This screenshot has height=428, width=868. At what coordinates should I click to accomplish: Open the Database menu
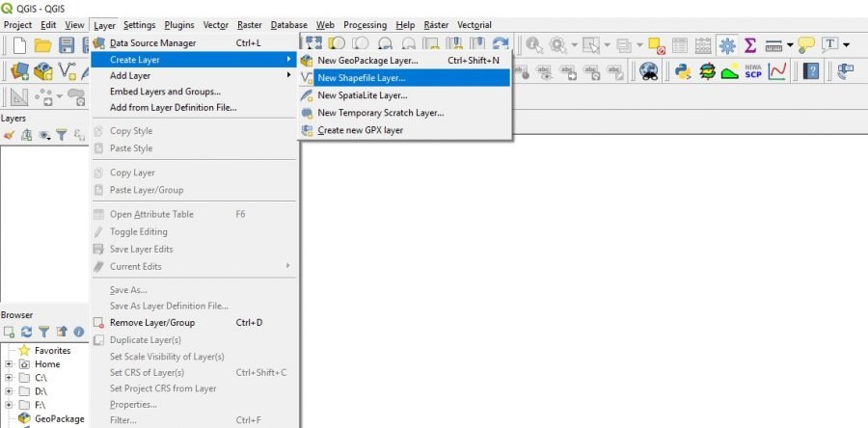(x=289, y=25)
